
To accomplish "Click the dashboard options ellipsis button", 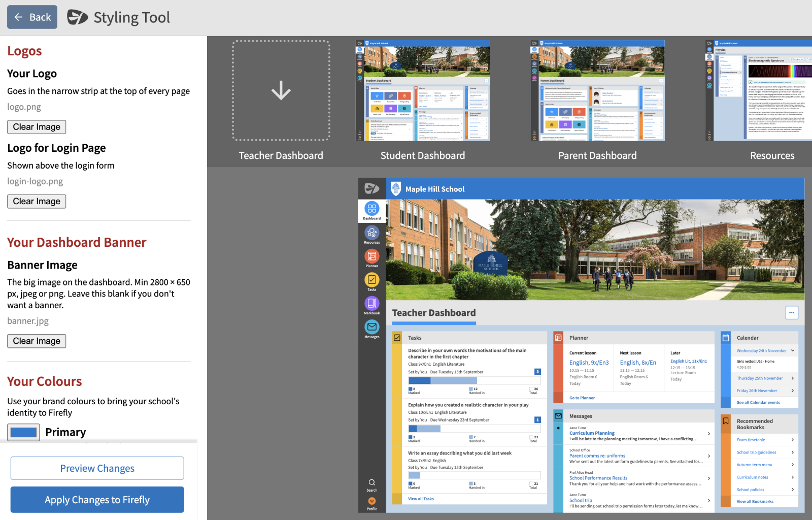I will 791,313.
